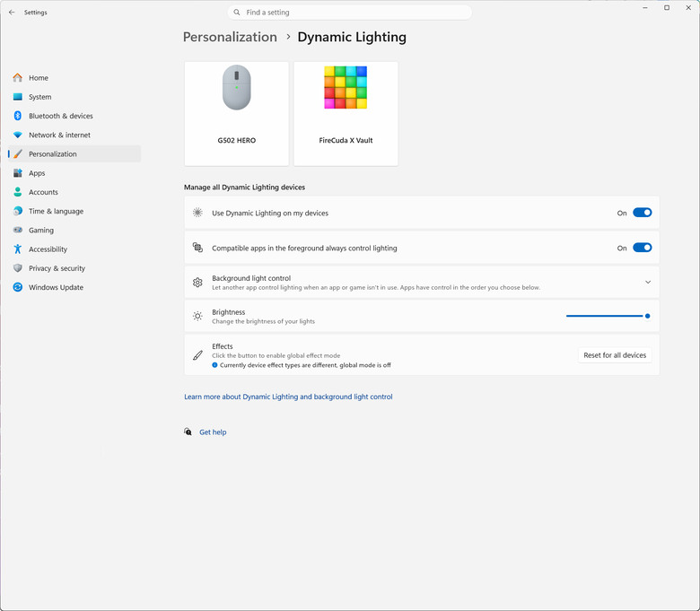The width and height of the screenshot is (700, 611).
Task: Click the Apps icon in sidebar
Action: (17, 173)
